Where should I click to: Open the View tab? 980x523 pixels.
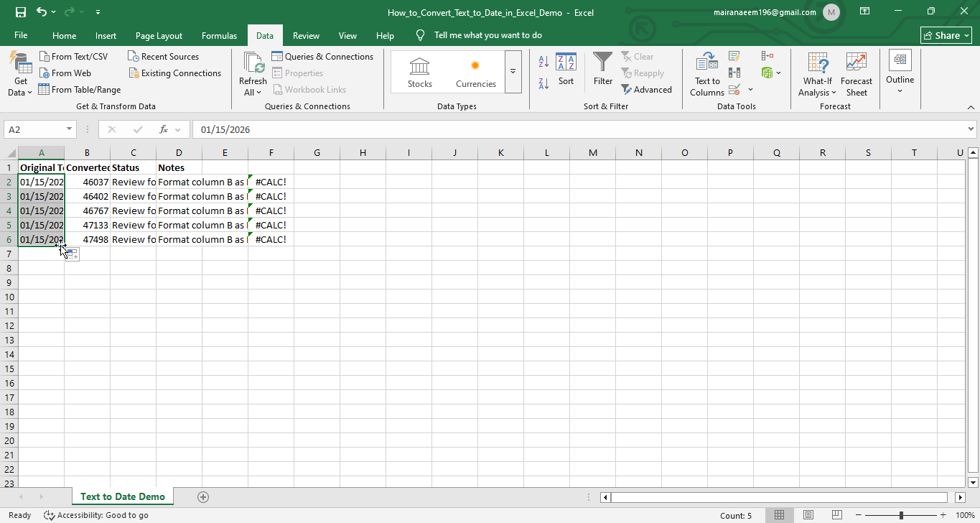(x=347, y=35)
